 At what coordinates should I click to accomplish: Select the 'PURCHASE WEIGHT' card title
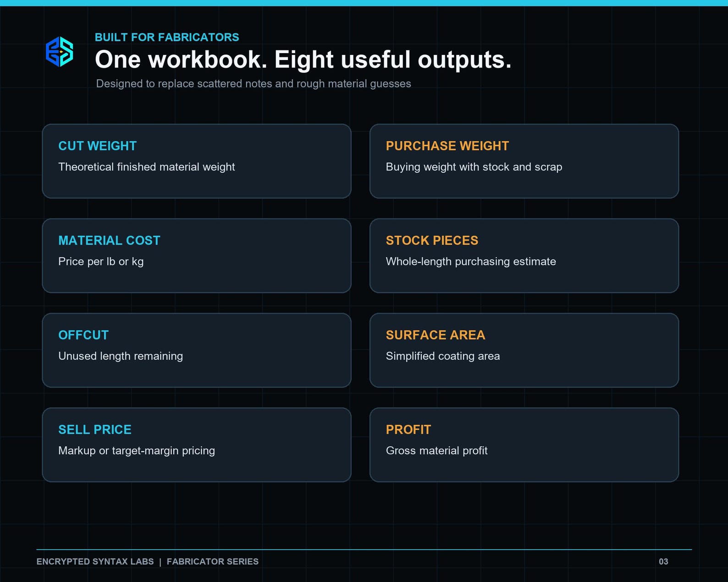pos(447,146)
